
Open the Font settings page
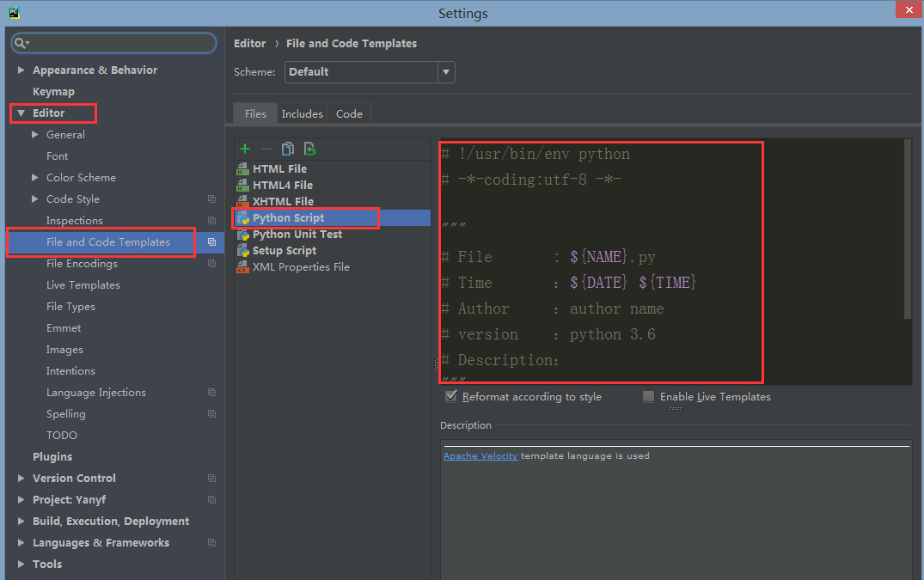[x=58, y=156]
